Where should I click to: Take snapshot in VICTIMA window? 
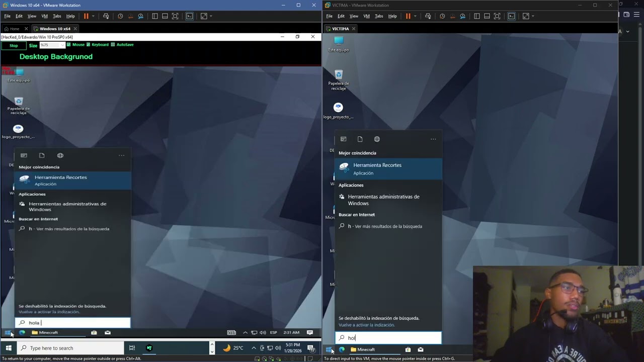click(x=442, y=16)
